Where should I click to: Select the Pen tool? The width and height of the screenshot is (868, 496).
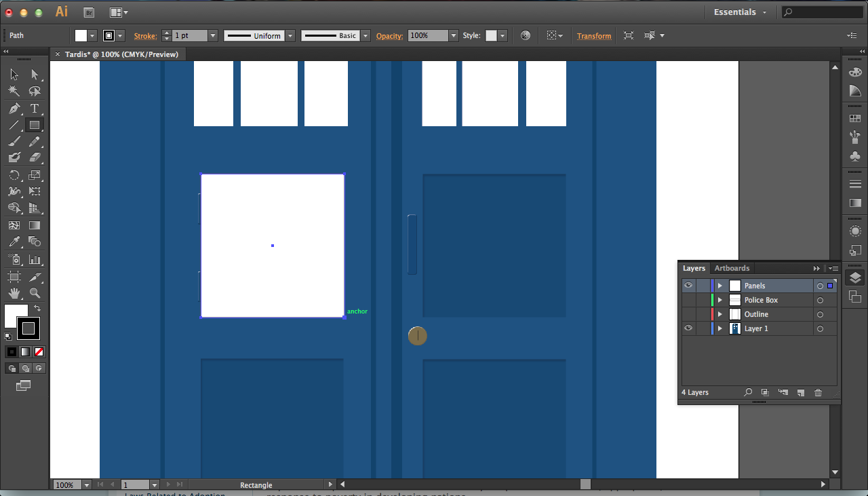coord(14,109)
